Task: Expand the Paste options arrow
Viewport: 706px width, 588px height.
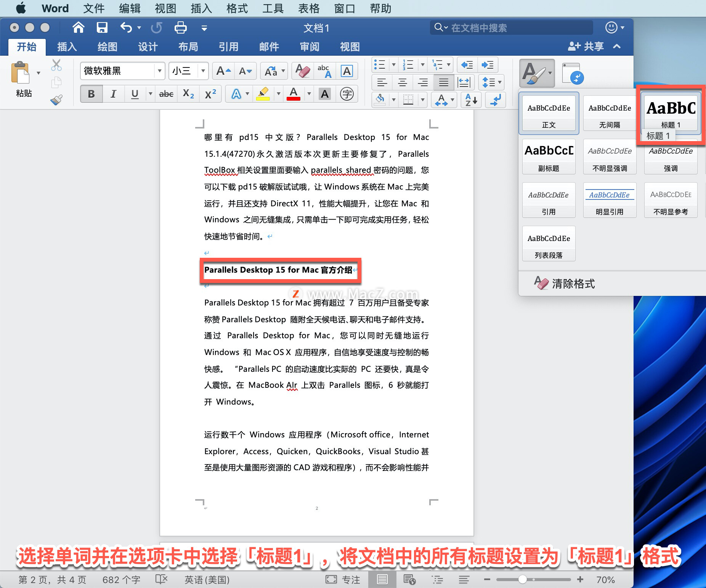Action: pyautogui.click(x=39, y=73)
